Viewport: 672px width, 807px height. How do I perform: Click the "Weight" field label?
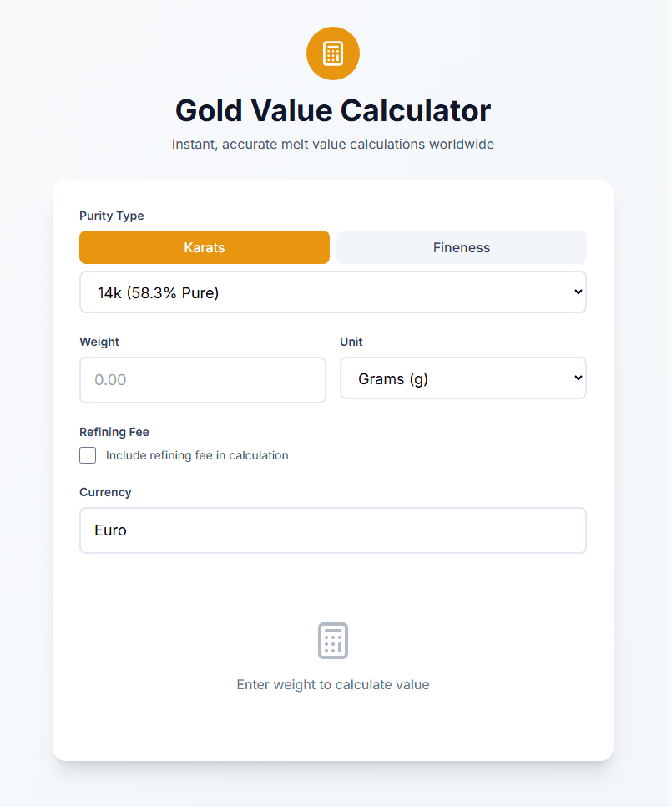99,342
